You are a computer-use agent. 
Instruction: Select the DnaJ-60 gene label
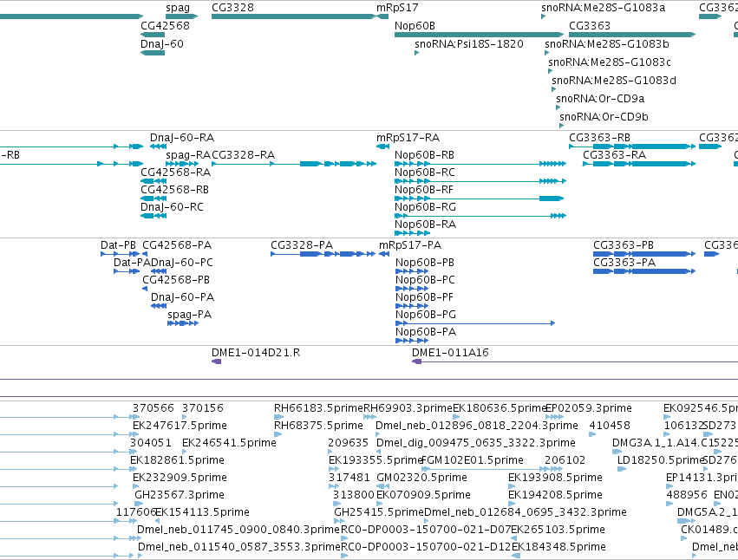tap(162, 43)
